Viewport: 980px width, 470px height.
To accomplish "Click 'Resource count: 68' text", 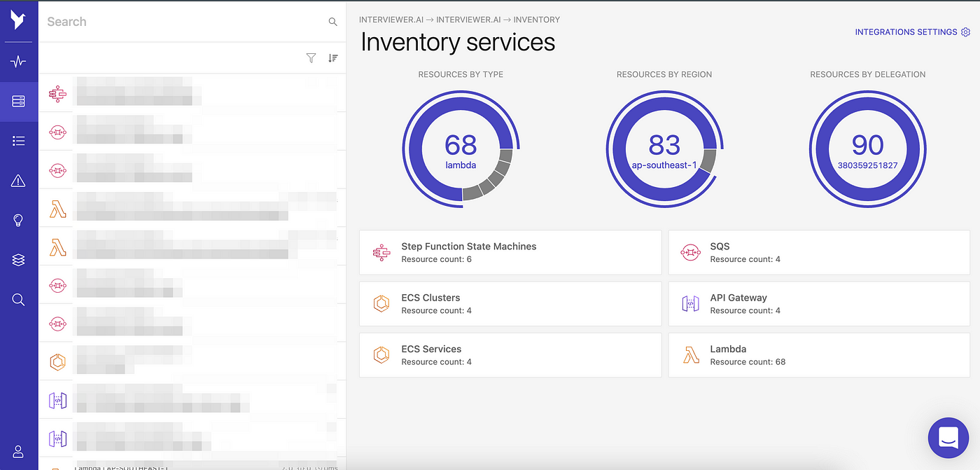I will click(x=748, y=362).
